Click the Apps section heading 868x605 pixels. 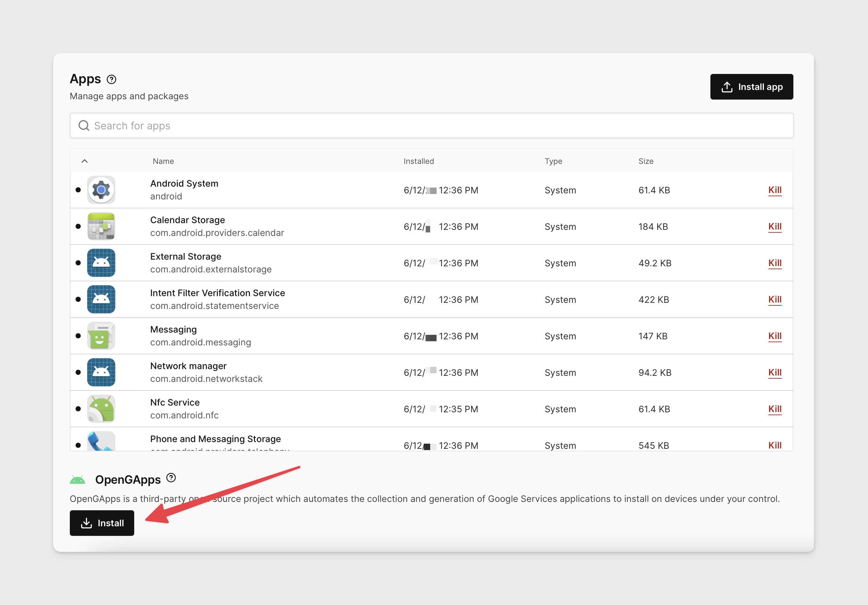[x=86, y=79]
